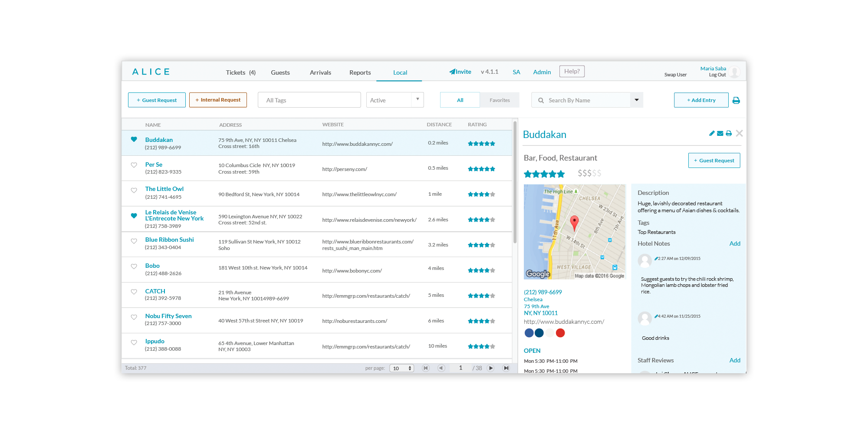Switch to the Local tab
The image size is (868, 434).
pyautogui.click(x=400, y=72)
